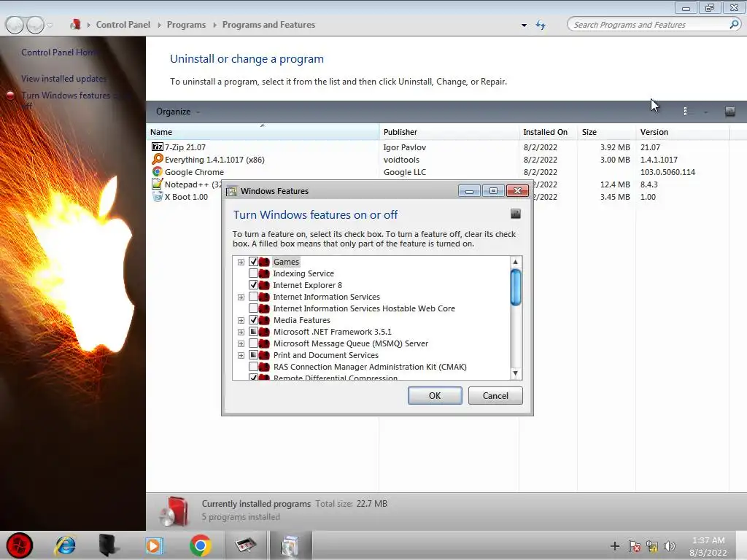Click the features list scrollbar thumb

point(516,287)
